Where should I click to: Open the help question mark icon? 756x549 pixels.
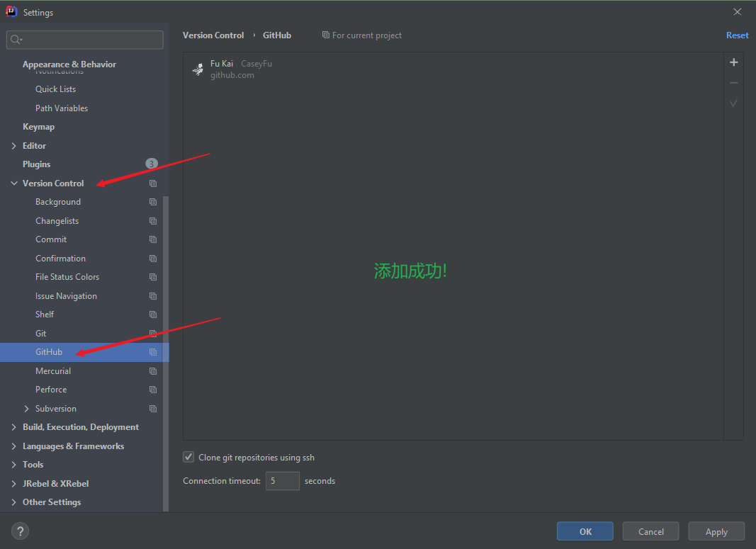(20, 531)
